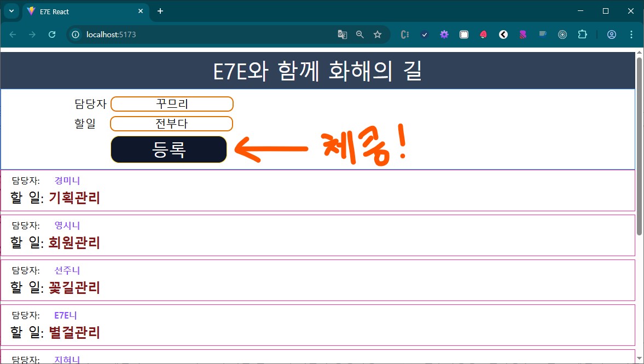Click the assignee name 경미니
Screen dimensions: 644x364
pos(67,181)
